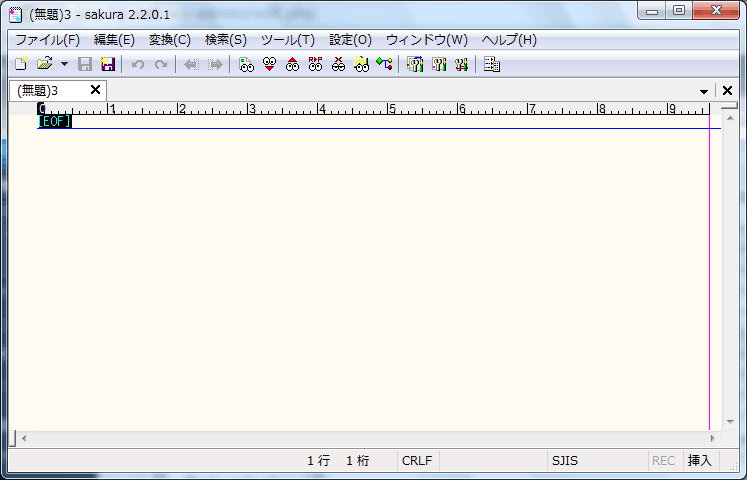Image resolution: width=747 pixels, height=480 pixels.
Task: Click the horizontal scrollbar left arrow
Action: (24, 438)
